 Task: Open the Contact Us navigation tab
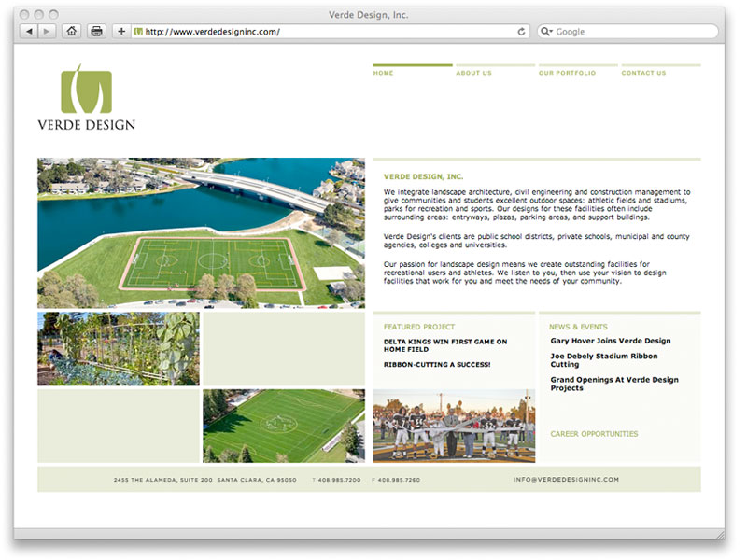click(643, 73)
